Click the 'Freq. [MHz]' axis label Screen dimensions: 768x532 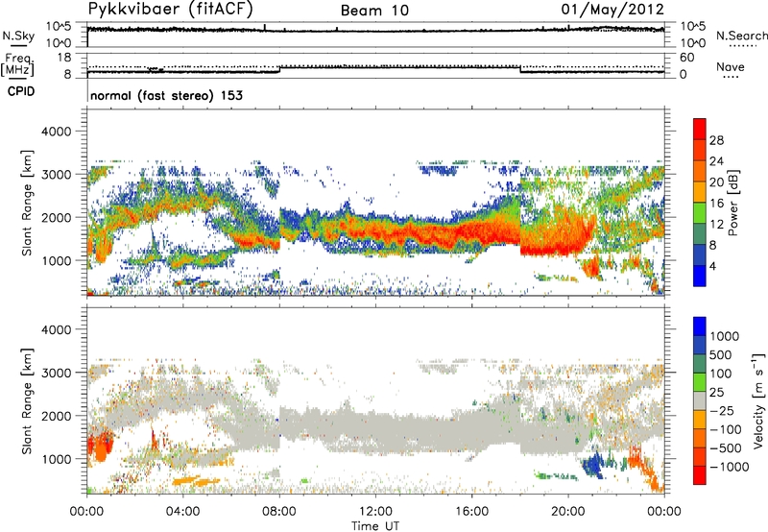coord(17,64)
